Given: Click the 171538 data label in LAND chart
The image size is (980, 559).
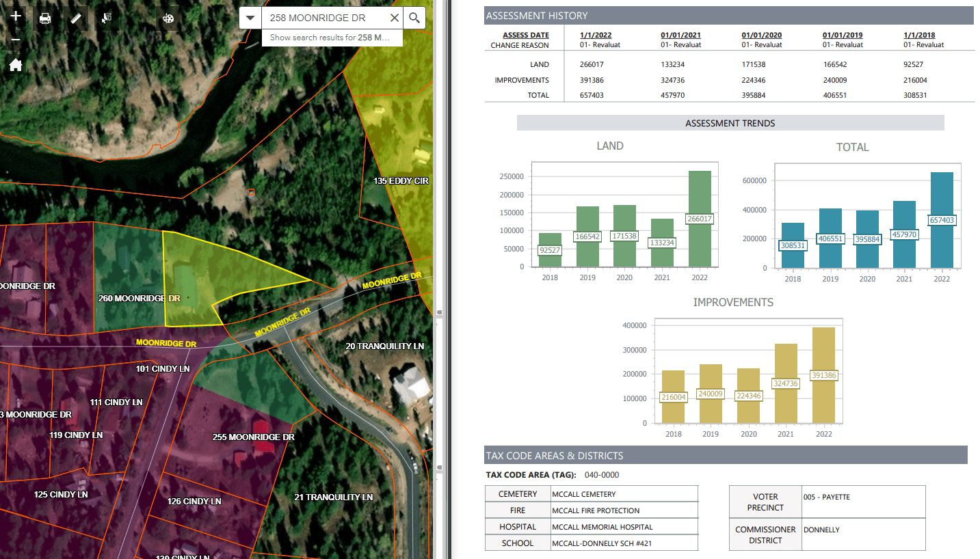Looking at the screenshot, I should click(624, 236).
